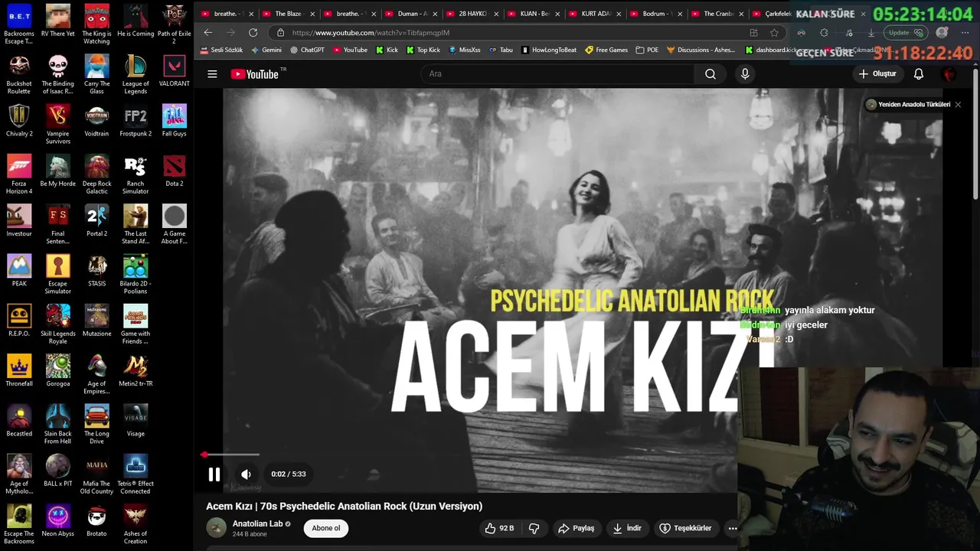This screenshot has height=551, width=980.
Task: Open the YouTube hamburger guide menu
Action: coord(212,74)
